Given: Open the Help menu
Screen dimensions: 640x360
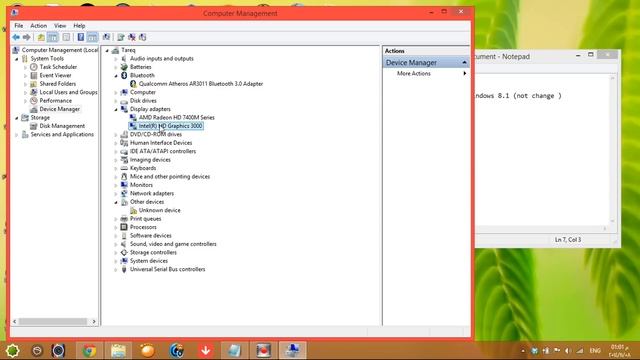Looking at the screenshot, I should 79,25.
